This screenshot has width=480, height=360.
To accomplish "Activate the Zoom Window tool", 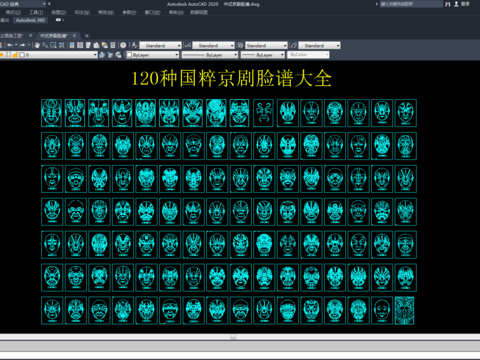I will tap(53, 45).
